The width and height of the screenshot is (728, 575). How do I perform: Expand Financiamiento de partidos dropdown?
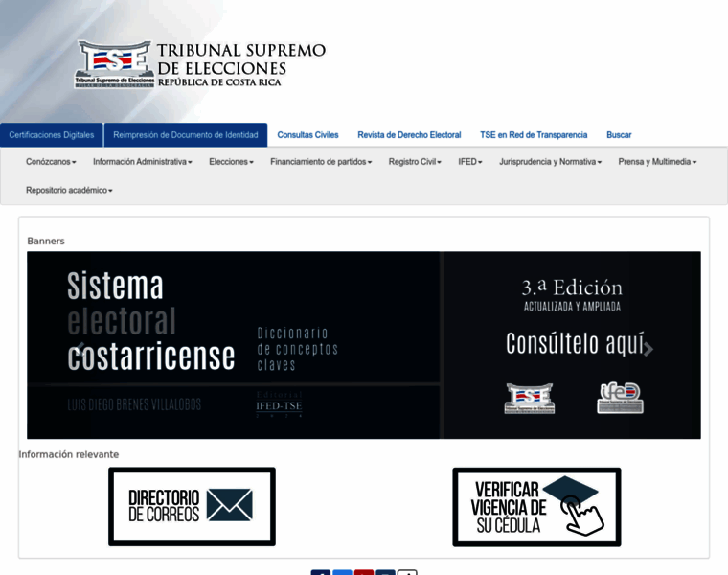[x=321, y=162]
